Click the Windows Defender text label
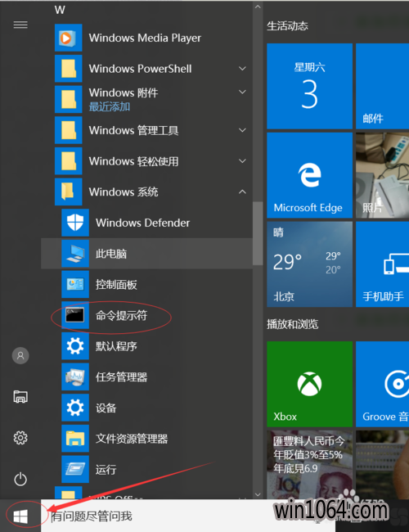Screen dimensions: 409x532 [x=143, y=223]
